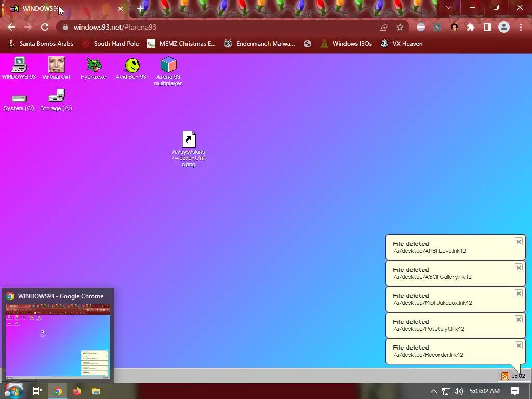Reload the windows93.net page
This screenshot has width=532, height=399.
[x=45, y=27]
